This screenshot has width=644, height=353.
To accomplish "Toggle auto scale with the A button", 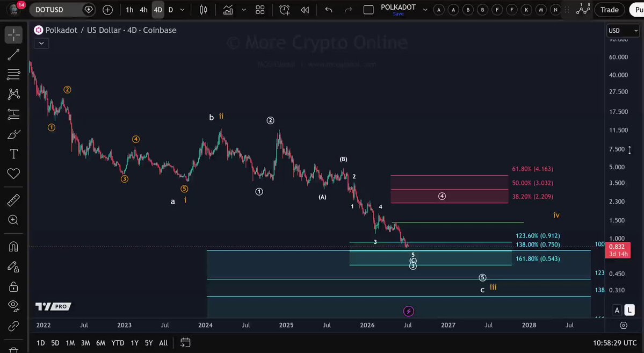I will (x=617, y=310).
